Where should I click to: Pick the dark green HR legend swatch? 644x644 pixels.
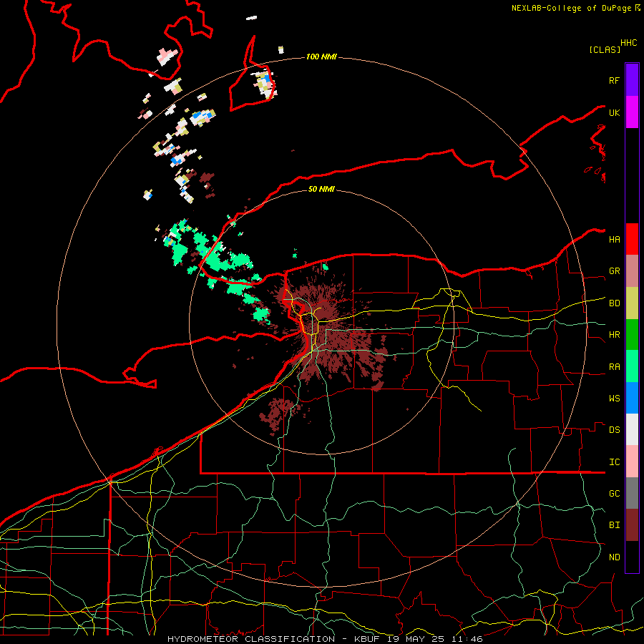(632, 335)
